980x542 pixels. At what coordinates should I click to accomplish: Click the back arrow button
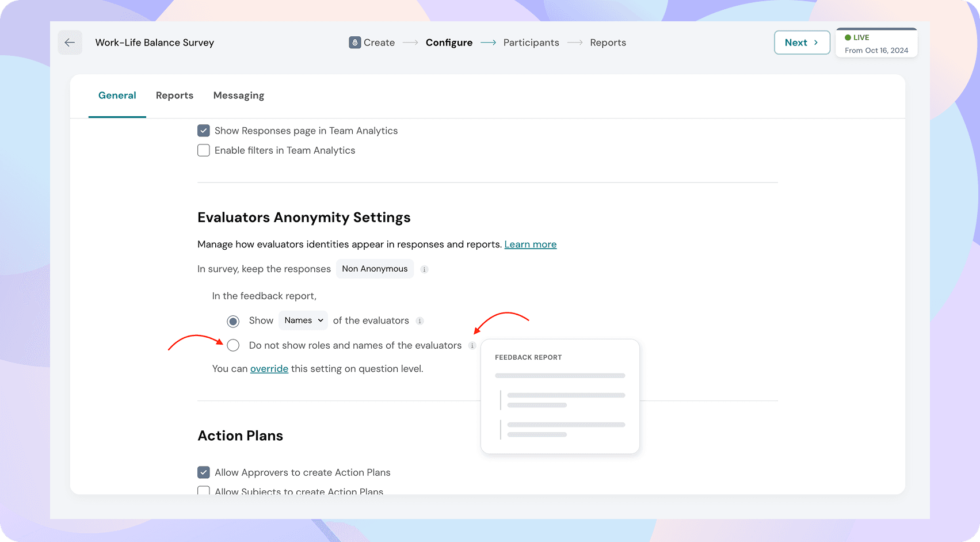[x=70, y=43]
